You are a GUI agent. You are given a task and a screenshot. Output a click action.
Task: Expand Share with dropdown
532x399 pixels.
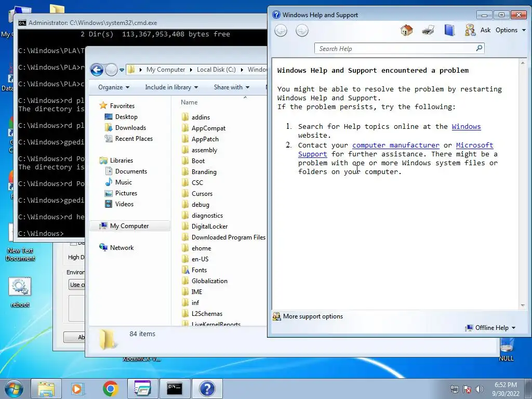tap(231, 87)
